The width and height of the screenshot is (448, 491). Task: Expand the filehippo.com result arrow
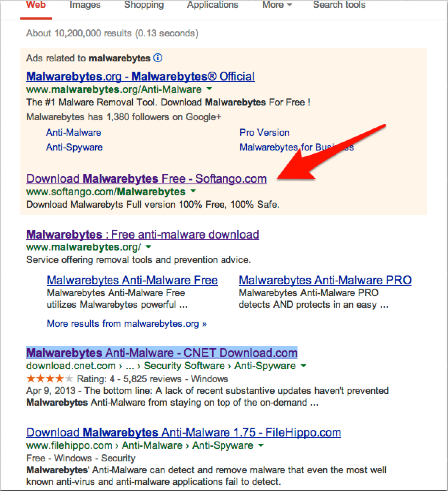[x=261, y=446]
